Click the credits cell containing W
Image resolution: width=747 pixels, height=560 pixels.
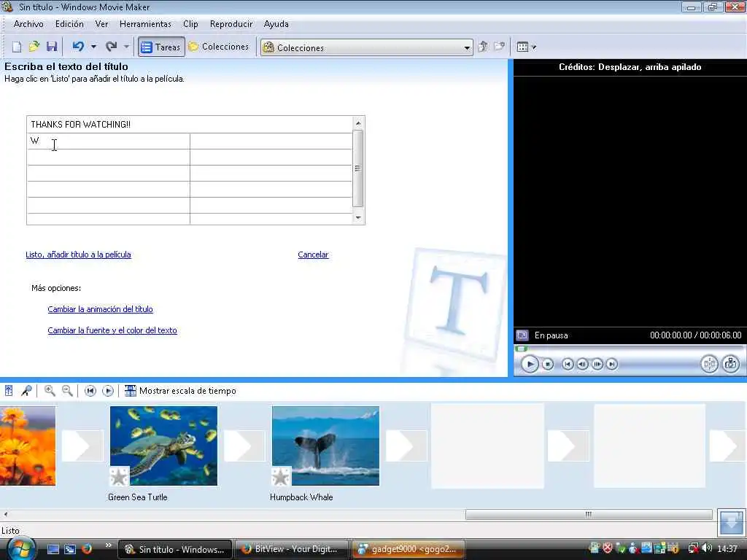(109, 141)
